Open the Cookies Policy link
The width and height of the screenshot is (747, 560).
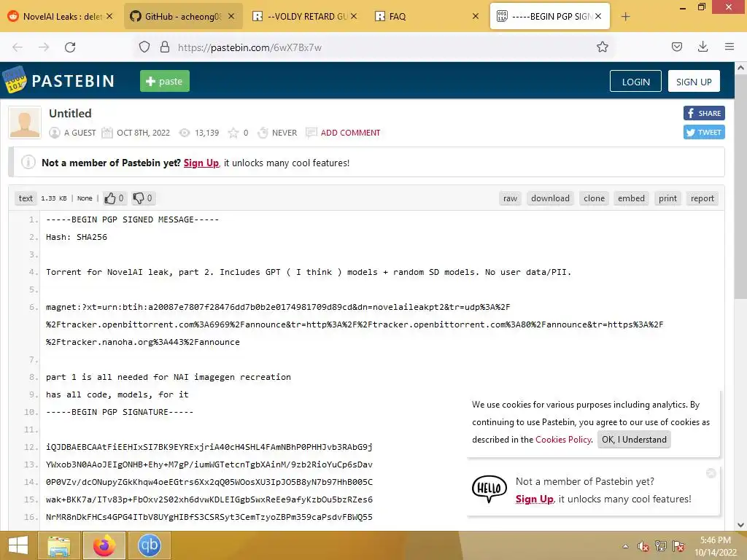click(x=563, y=440)
